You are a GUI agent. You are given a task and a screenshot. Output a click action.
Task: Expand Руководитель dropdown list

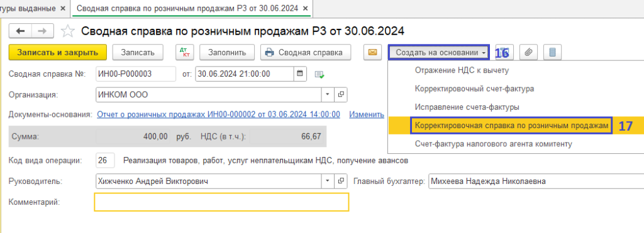(x=327, y=181)
